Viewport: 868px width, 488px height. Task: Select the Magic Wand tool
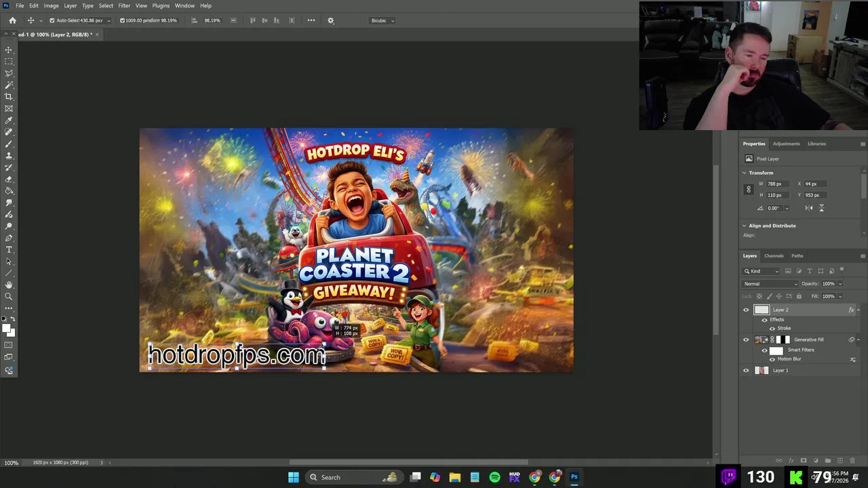(x=9, y=85)
